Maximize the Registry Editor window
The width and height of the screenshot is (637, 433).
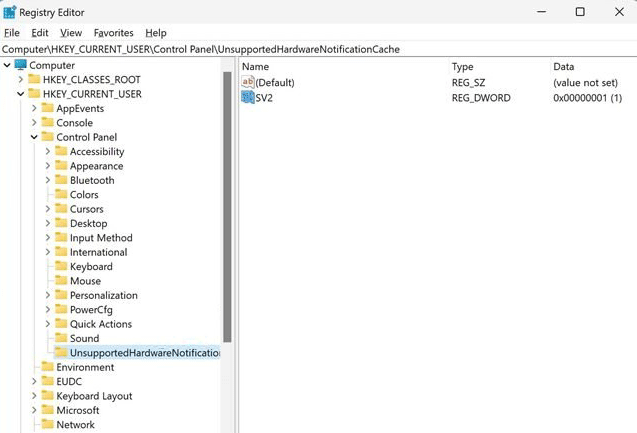[x=580, y=12]
